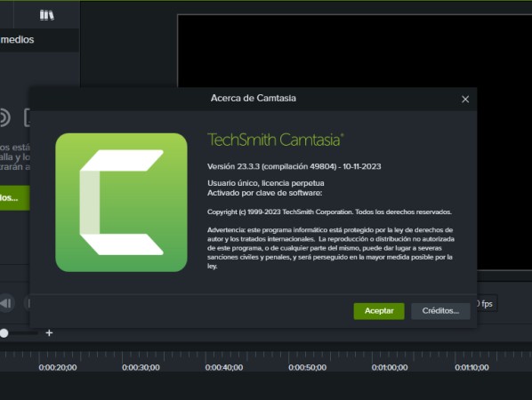
Task: Click the Aceptar button
Action: [379, 311]
